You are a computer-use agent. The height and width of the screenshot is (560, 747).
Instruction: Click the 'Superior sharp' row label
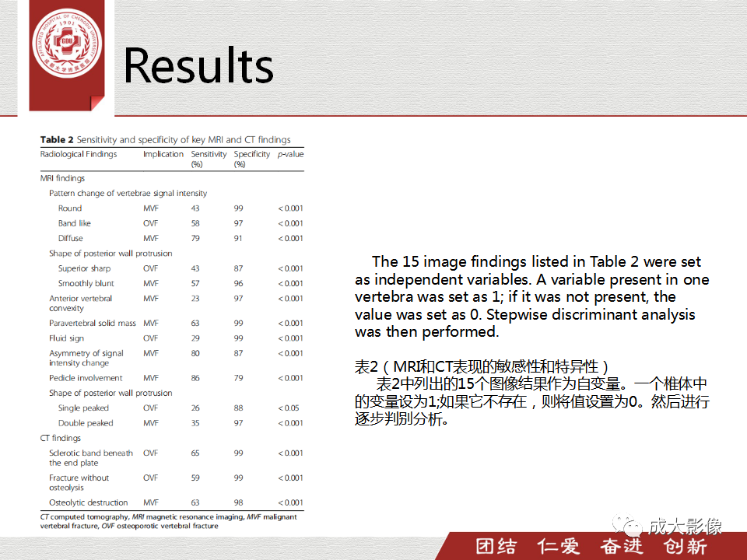click(84, 268)
